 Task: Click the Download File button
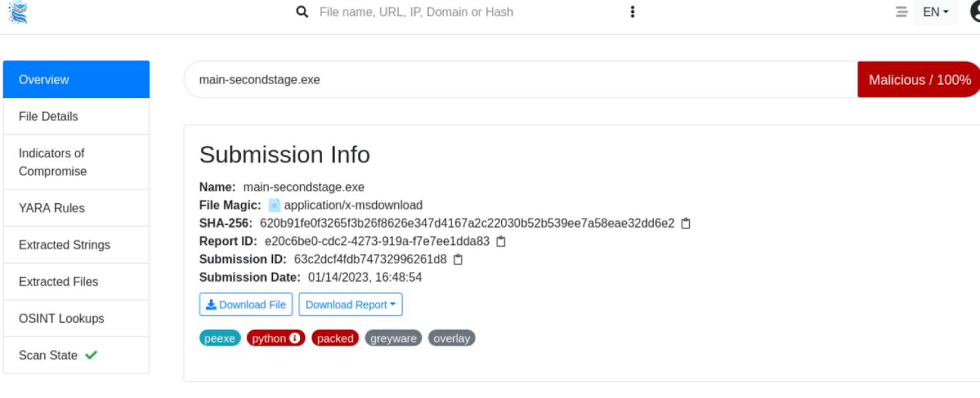point(246,305)
